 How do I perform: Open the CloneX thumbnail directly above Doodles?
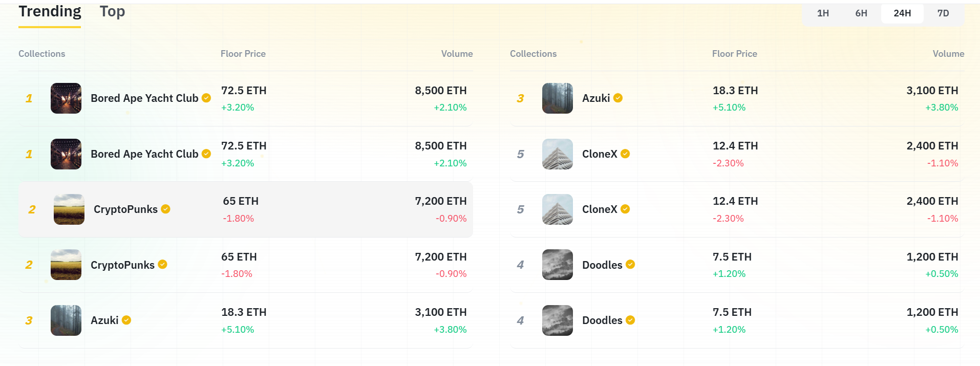558,209
